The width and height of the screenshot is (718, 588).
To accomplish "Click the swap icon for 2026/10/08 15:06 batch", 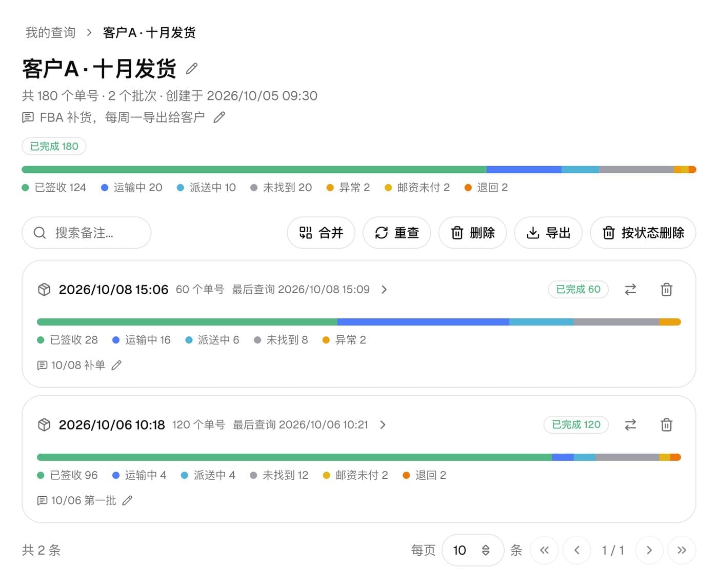I will click(630, 290).
